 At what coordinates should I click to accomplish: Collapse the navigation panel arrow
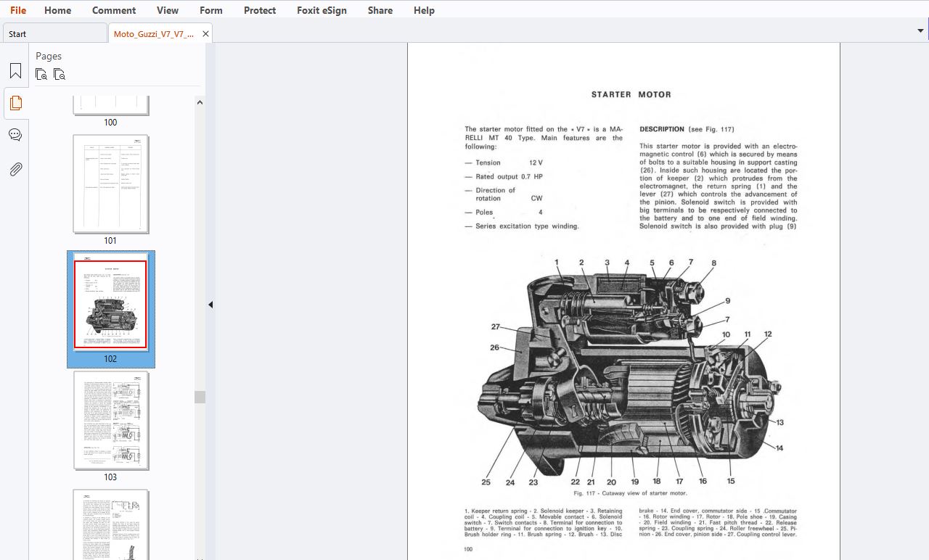pos(210,305)
